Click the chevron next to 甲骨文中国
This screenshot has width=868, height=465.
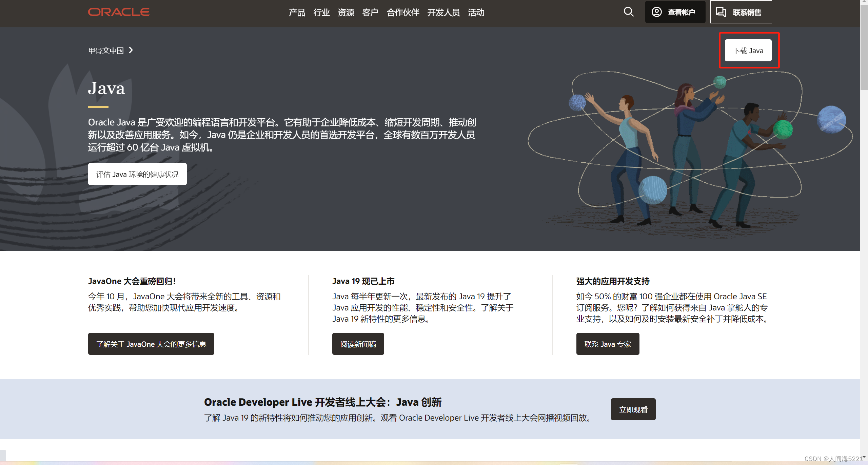tap(131, 50)
